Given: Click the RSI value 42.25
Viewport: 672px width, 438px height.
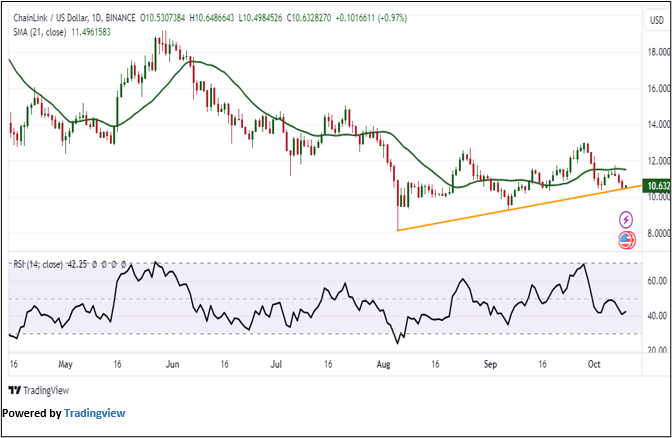Looking at the screenshot, I should click(77, 265).
